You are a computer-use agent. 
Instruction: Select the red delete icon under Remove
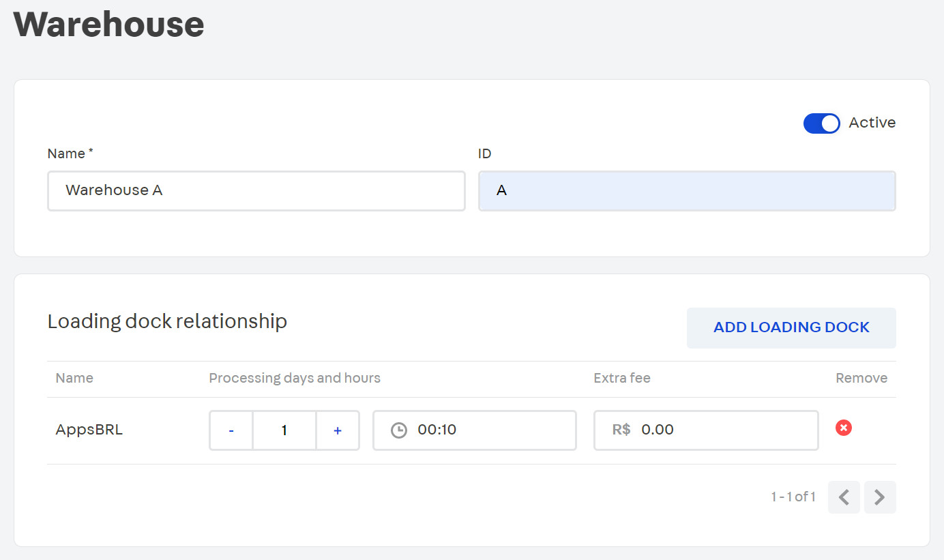(x=844, y=428)
